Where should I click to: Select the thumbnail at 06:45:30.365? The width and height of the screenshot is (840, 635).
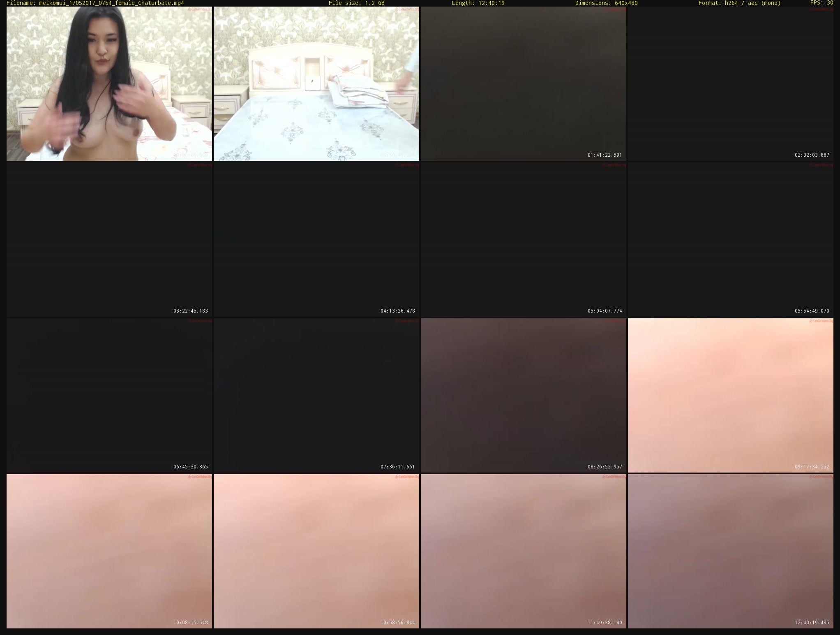(x=109, y=395)
